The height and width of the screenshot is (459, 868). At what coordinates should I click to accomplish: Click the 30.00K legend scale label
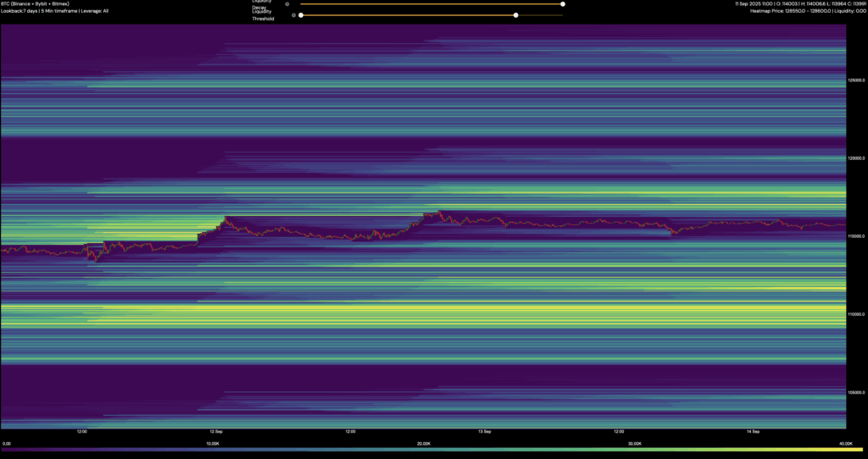point(635,444)
